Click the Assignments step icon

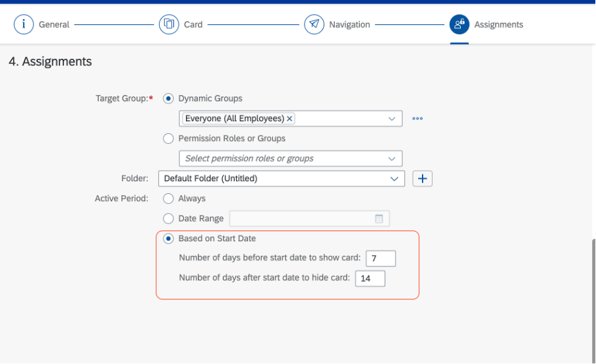pyautogui.click(x=459, y=24)
